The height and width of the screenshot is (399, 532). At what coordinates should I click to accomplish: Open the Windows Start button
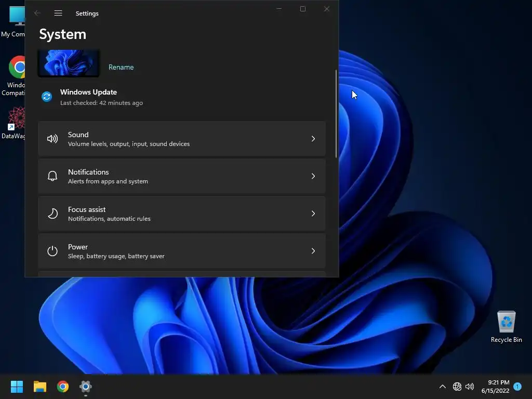point(17,387)
